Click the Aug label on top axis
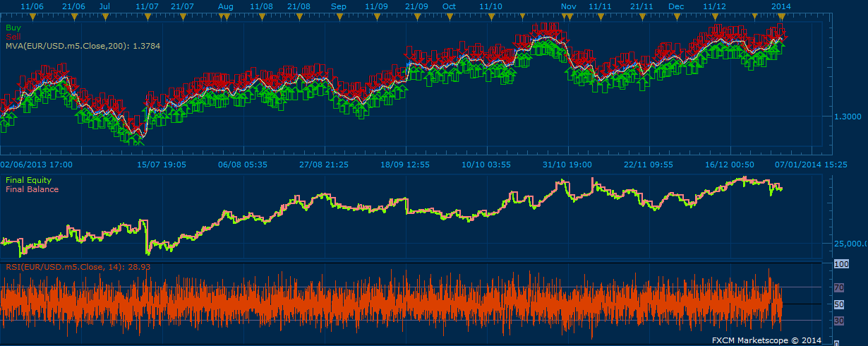 [226, 6]
